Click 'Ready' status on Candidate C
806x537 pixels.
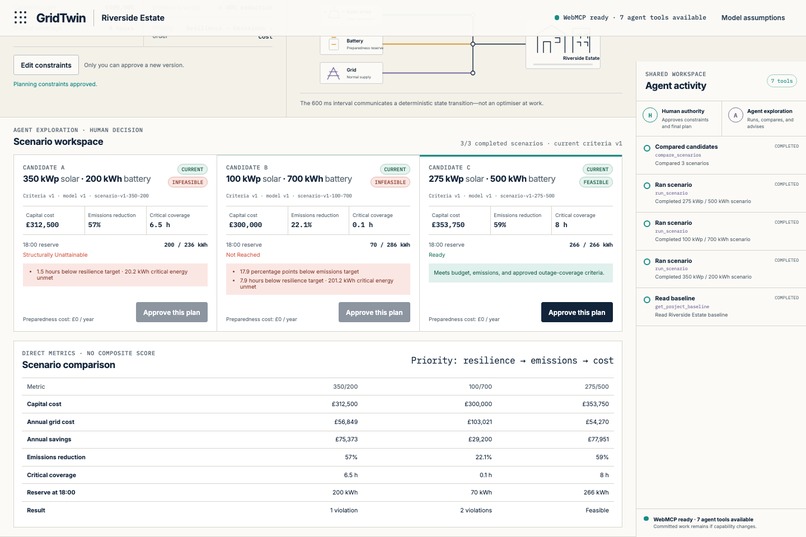pos(436,255)
